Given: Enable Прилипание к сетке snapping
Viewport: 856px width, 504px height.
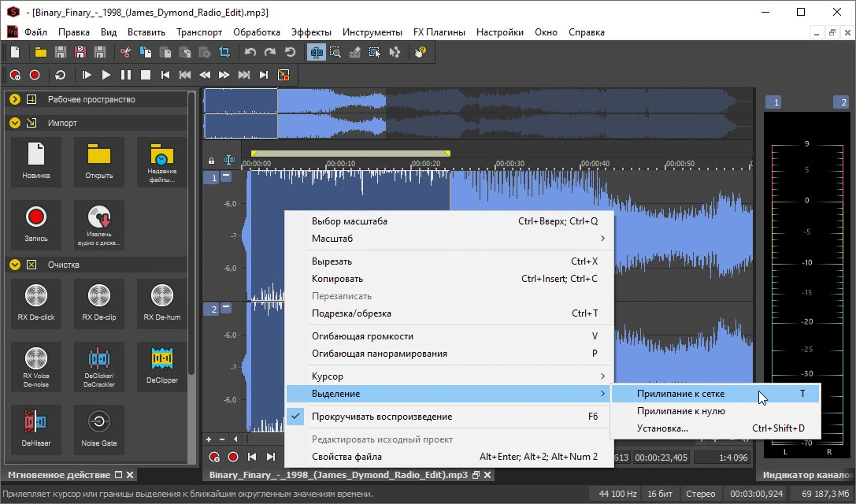Looking at the screenshot, I should pos(715,394).
